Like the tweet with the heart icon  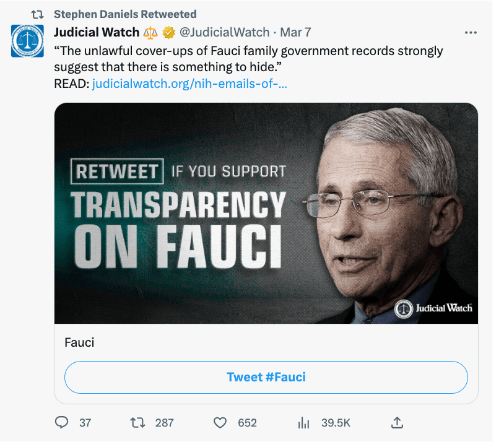220,422
